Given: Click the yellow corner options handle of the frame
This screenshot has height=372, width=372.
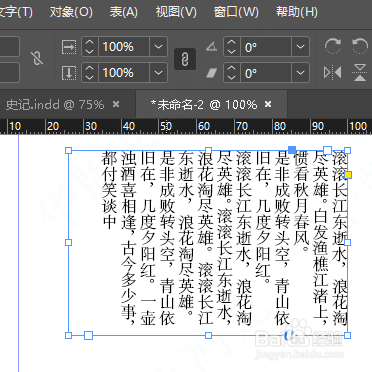Looking at the screenshot, I should (x=348, y=175).
